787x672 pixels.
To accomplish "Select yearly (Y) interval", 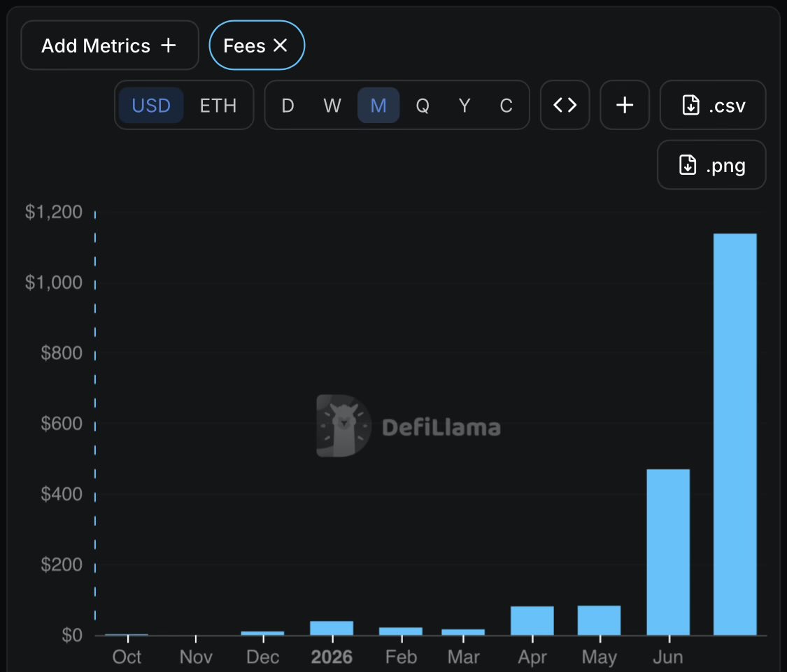I will coord(465,106).
